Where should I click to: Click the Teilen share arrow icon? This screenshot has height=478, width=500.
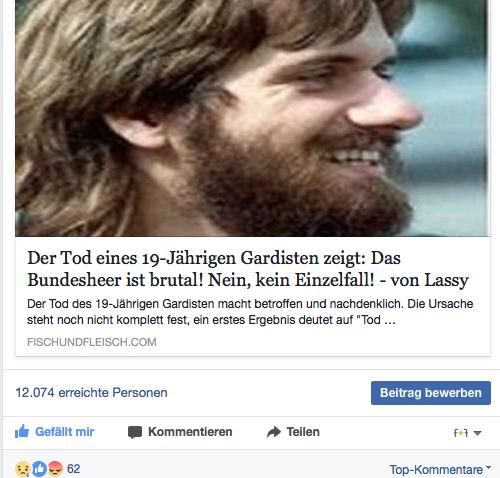274,432
